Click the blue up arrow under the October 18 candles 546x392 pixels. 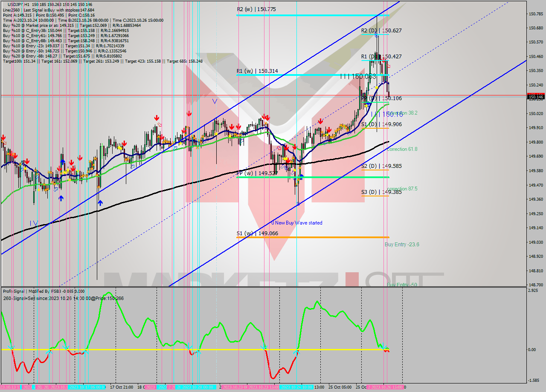coord(99,202)
